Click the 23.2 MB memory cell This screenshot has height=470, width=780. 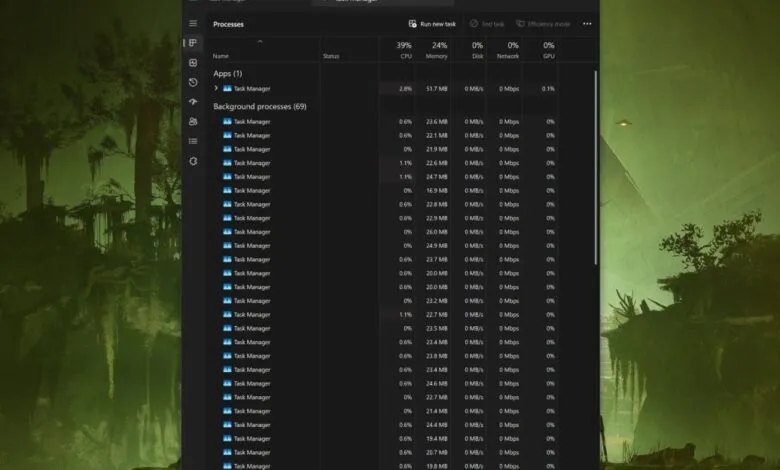point(437,301)
